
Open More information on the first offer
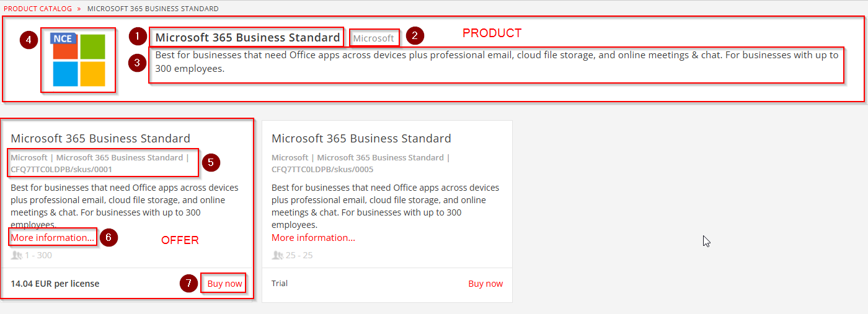coord(53,238)
